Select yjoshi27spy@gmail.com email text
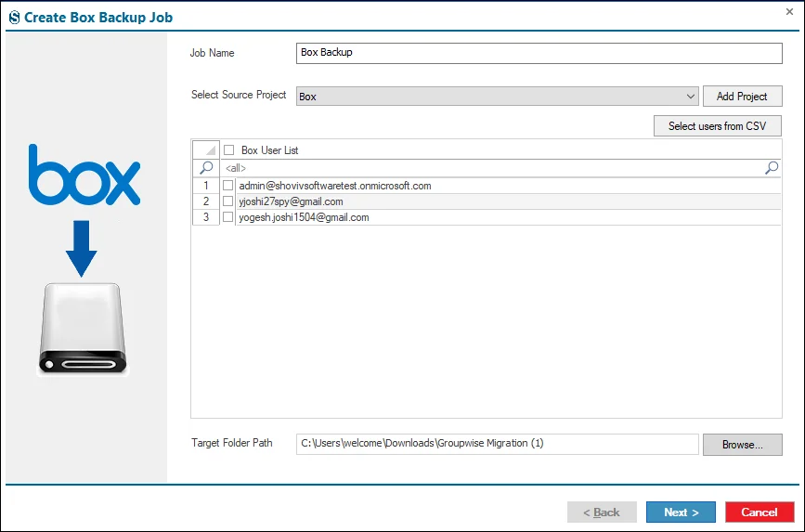This screenshot has height=532, width=805. (291, 201)
